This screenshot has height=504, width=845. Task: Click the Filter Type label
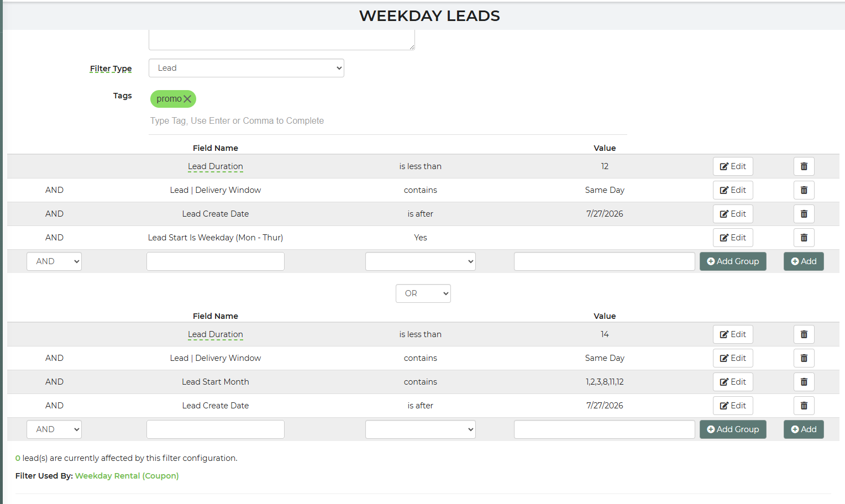click(x=111, y=69)
